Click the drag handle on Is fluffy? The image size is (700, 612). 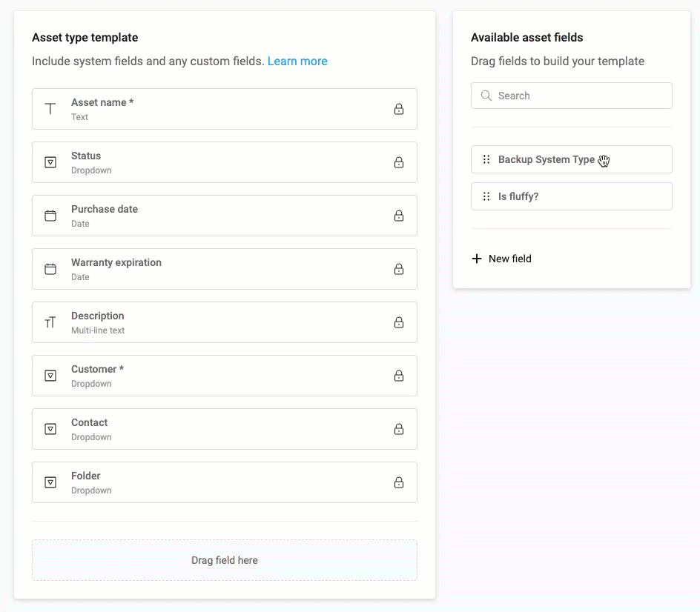click(x=486, y=196)
